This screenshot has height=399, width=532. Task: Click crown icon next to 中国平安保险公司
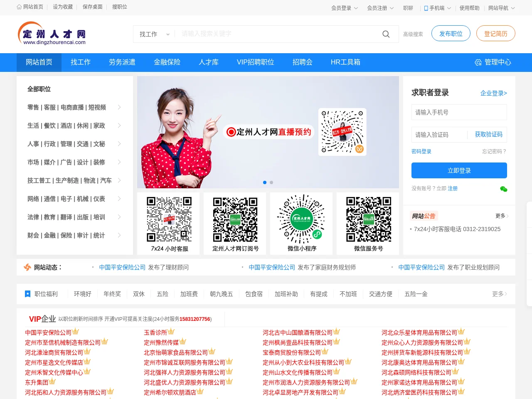[76, 332]
